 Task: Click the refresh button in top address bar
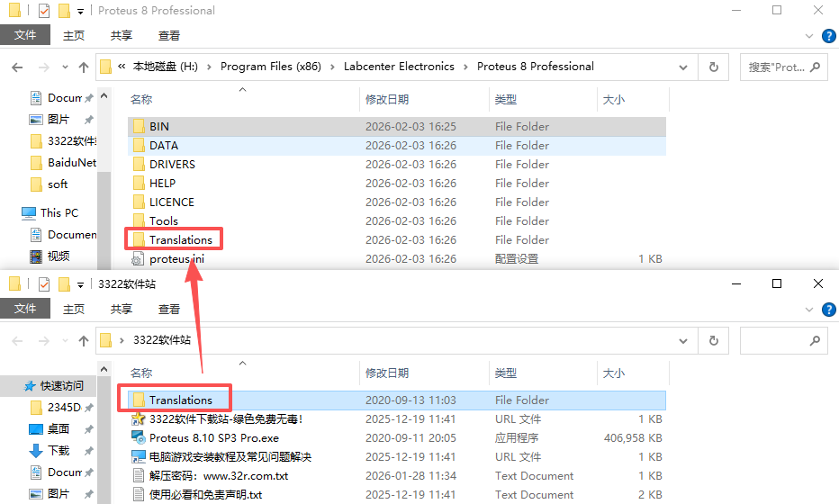click(714, 67)
